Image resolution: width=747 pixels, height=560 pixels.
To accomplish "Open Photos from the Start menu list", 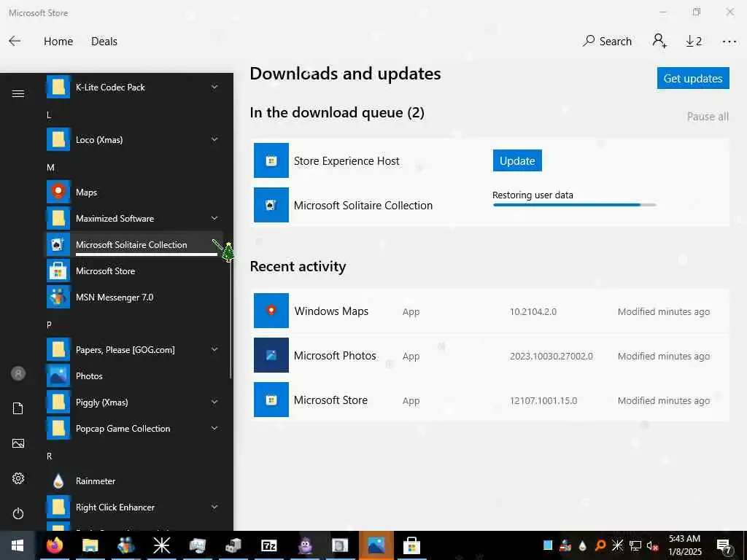I will tap(134, 376).
